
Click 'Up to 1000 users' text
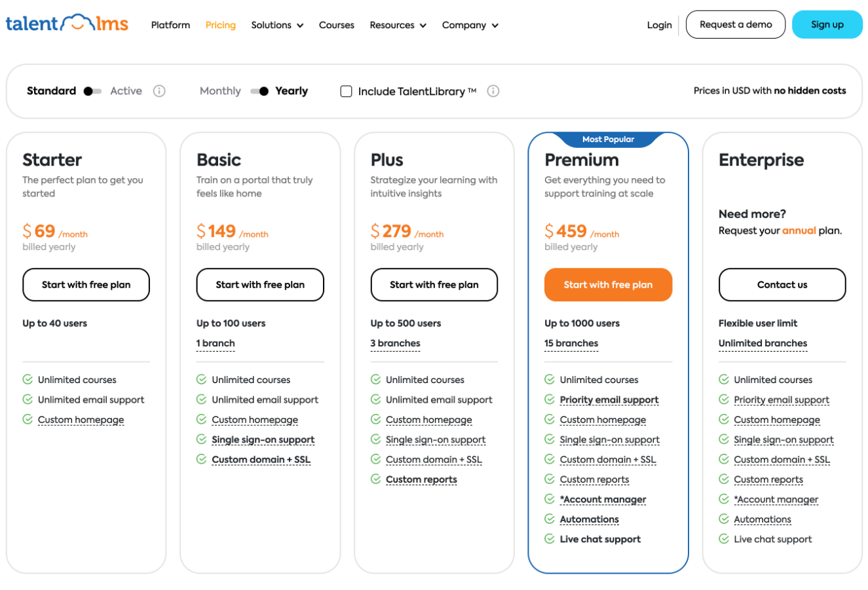[582, 323]
